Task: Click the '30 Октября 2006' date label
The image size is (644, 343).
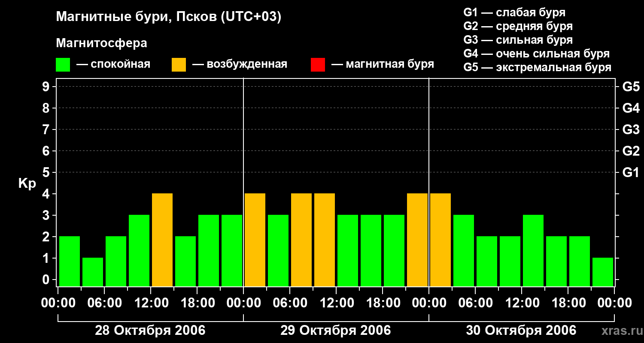Action: coord(521,331)
